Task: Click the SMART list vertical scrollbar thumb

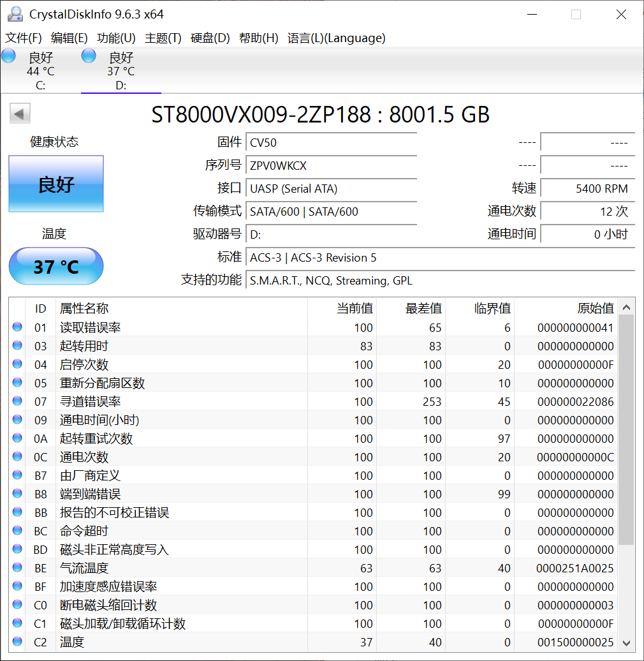Action: coord(626,430)
